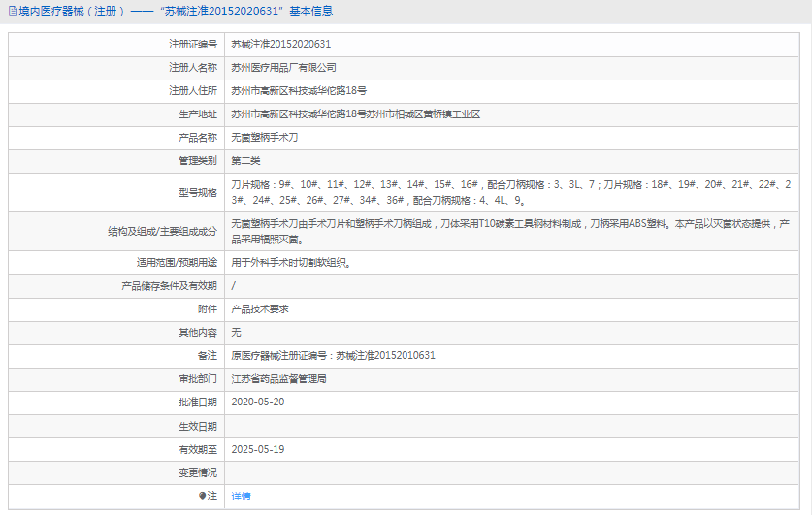Click the attachment value 产品技术要求
Image resolution: width=812 pixels, height=515 pixels.
click(x=259, y=309)
